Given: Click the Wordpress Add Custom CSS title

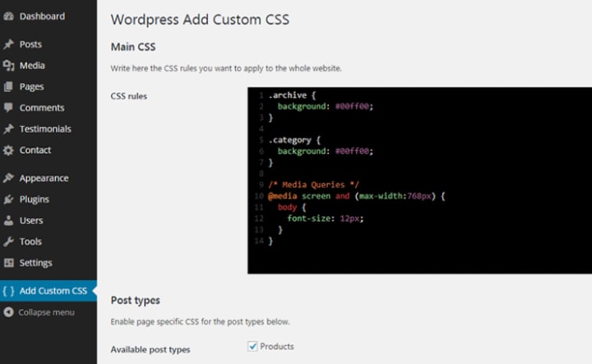Looking at the screenshot, I should point(200,20).
